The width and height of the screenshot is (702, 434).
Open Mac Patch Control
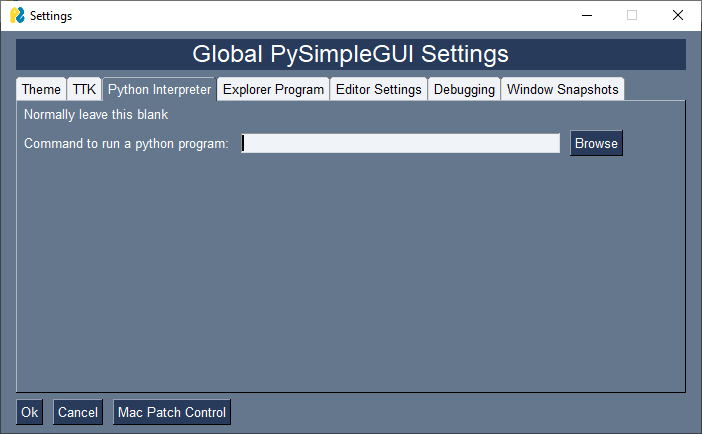[x=172, y=412]
